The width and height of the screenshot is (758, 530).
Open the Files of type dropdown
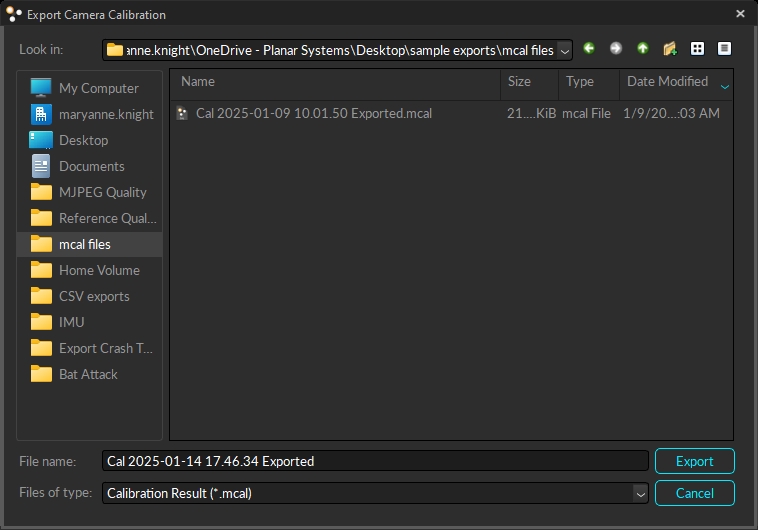pyautogui.click(x=640, y=493)
